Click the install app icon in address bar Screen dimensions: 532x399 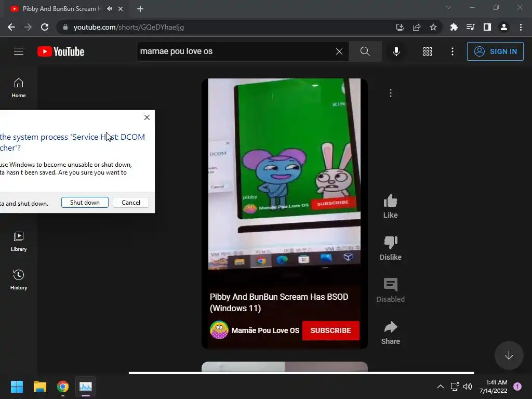coord(400,27)
